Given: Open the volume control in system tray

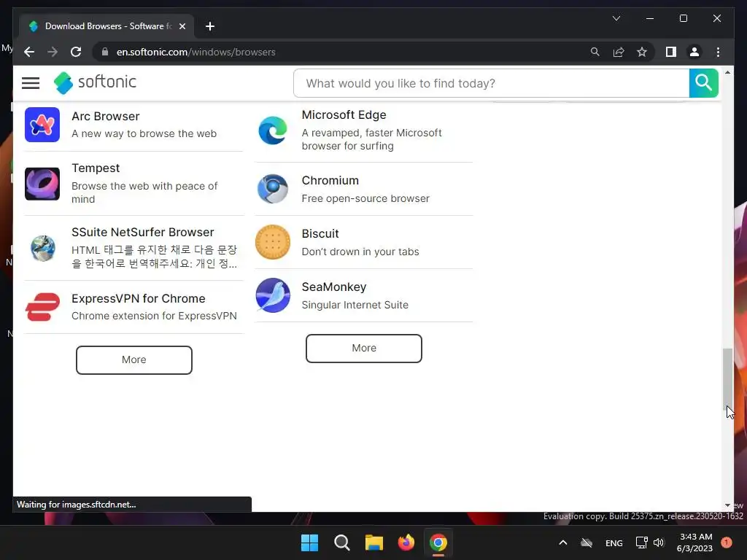Looking at the screenshot, I should (659, 542).
